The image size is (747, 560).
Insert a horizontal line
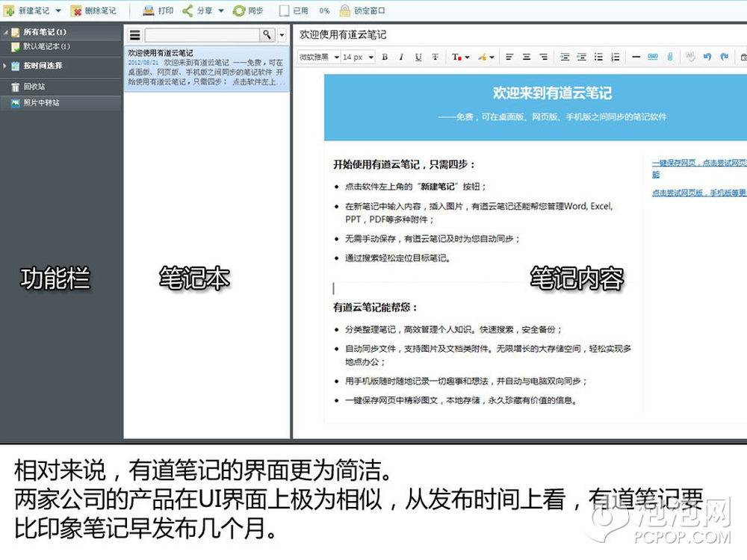636,57
